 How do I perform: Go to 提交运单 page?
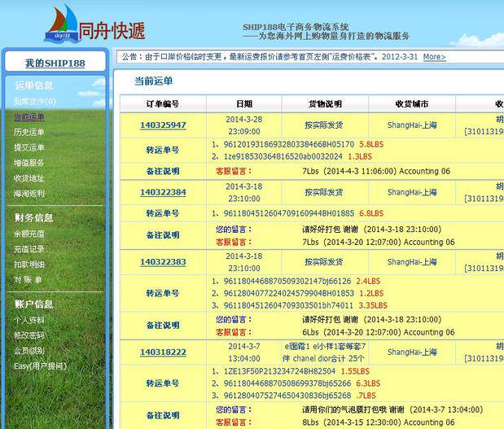coord(29,147)
